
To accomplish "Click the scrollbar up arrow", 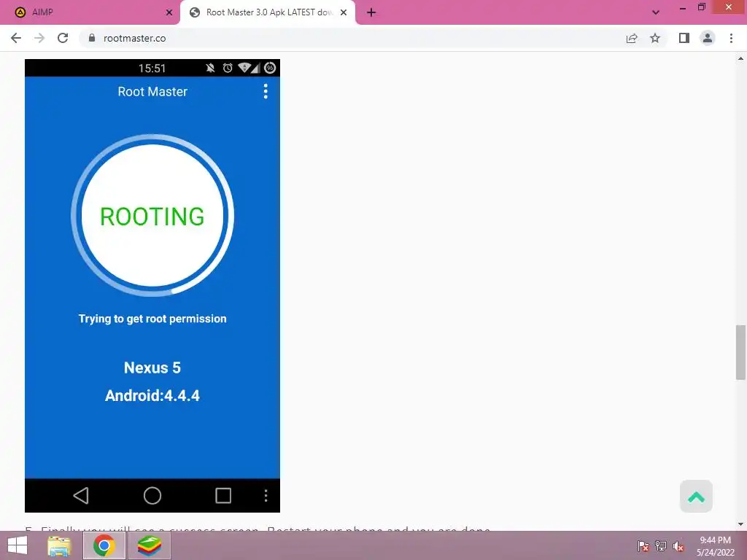I will point(740,58).
